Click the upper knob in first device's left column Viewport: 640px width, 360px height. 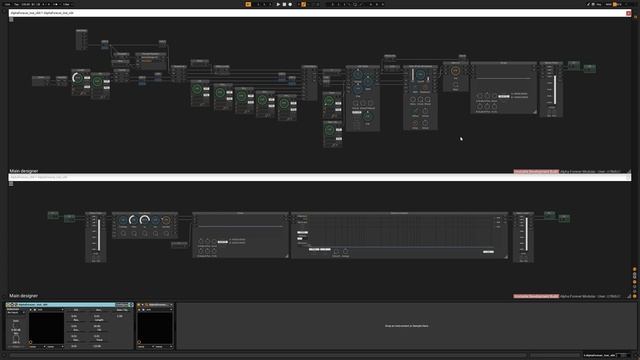(x=16, y=325)
